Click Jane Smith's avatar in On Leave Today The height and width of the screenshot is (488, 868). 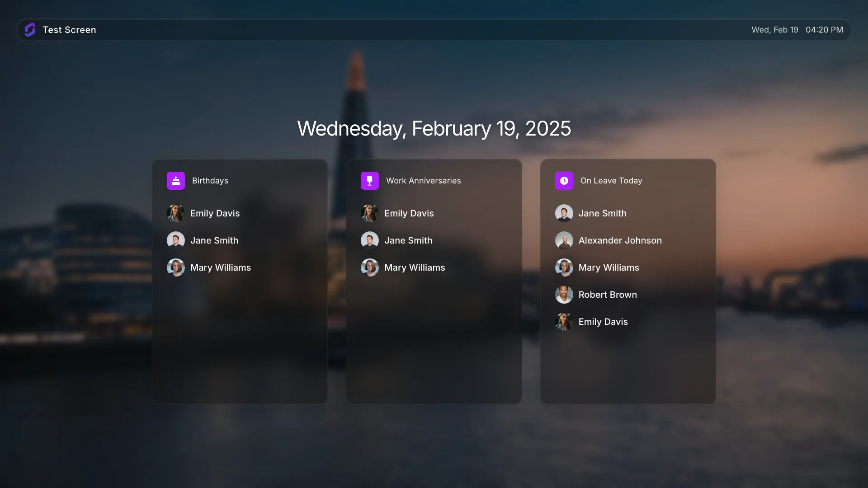tap(564, 213)
